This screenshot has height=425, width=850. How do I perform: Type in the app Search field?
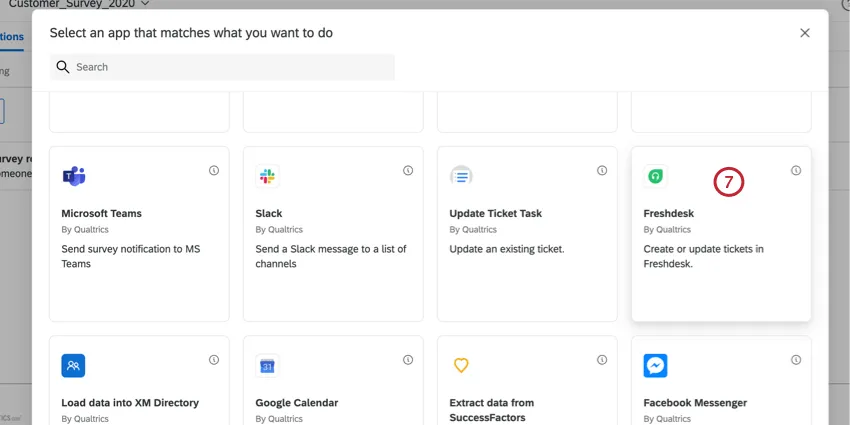(230, 67)
